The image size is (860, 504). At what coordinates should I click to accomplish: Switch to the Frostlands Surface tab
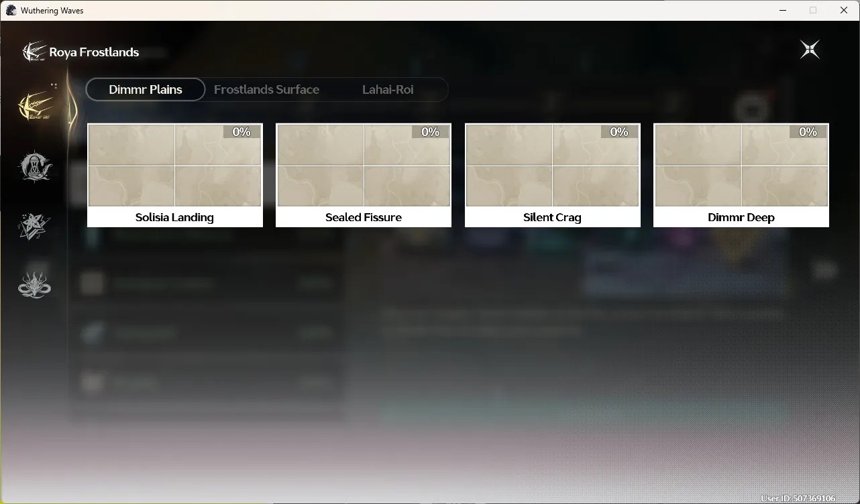point(266,89)
